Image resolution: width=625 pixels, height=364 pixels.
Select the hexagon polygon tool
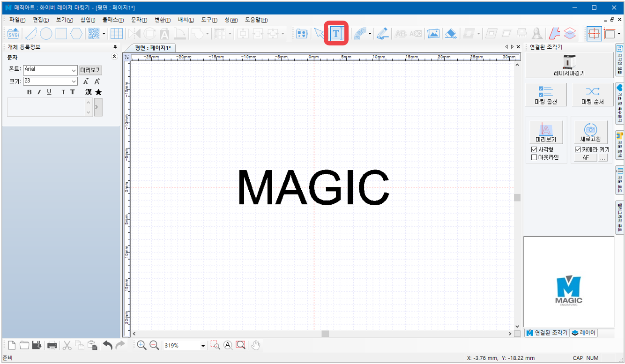click(76, 34)
